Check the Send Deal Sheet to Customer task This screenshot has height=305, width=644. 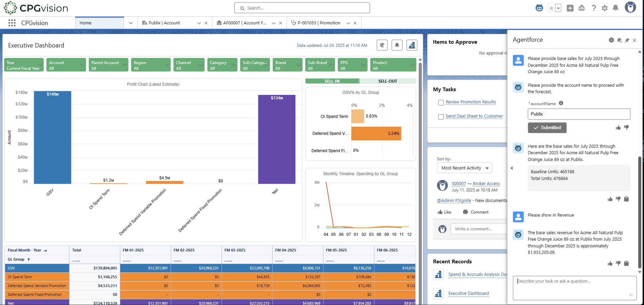coord(441,117)
